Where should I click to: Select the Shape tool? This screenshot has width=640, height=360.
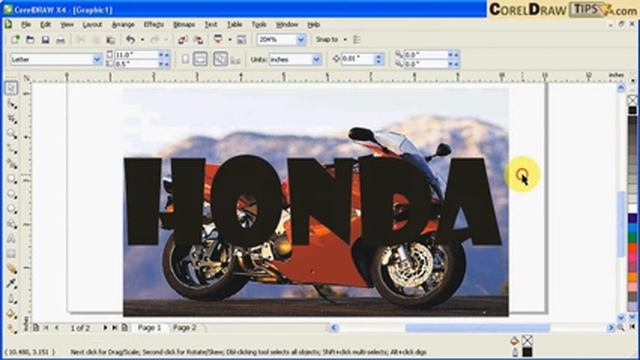[x=11, y=104]
